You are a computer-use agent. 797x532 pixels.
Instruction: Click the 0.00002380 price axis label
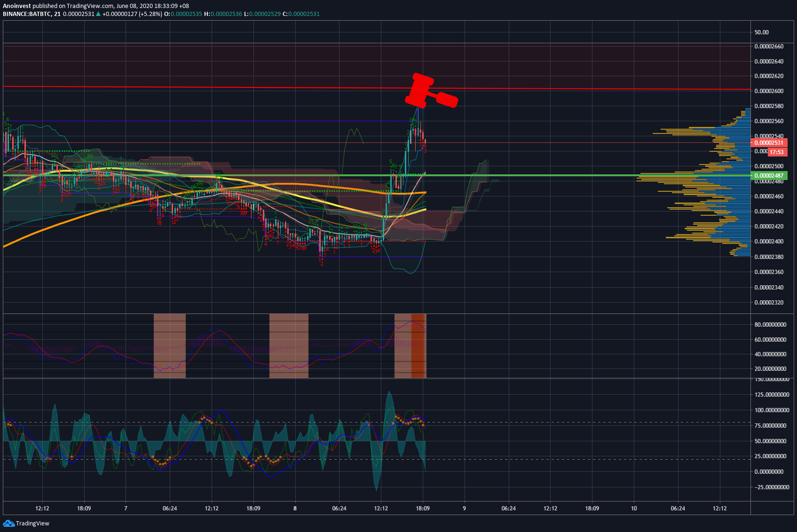(769, 257)
